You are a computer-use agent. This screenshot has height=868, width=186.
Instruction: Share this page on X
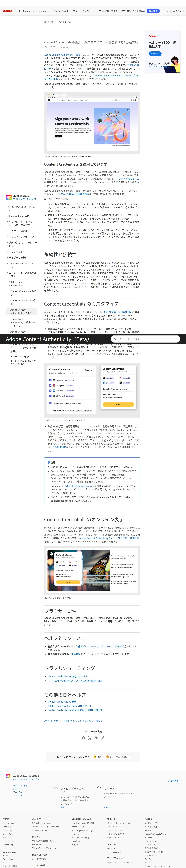coord(90,738)
